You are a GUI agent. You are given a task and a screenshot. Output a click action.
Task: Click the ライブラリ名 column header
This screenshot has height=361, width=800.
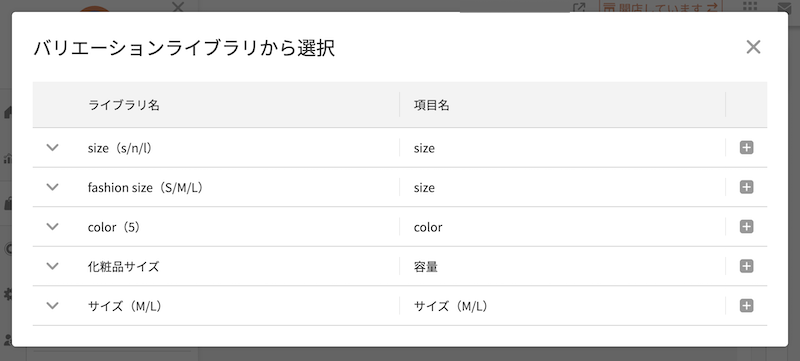(124, 105)
